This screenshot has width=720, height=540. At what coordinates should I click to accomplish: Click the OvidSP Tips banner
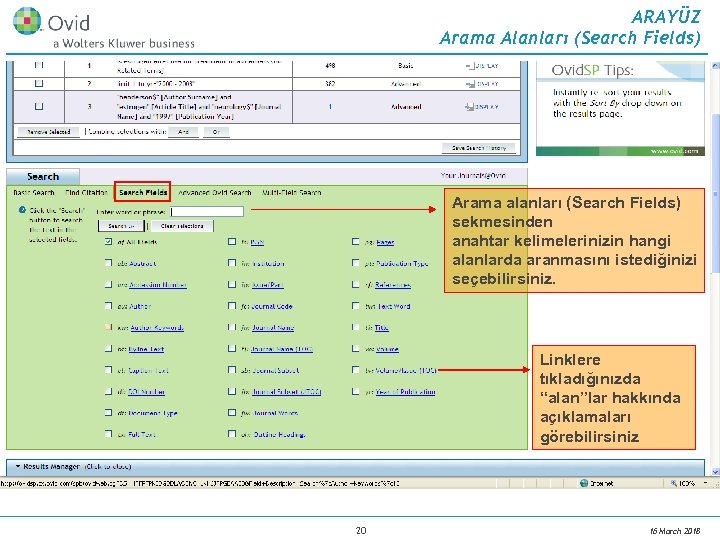click(x=620, y=108)
